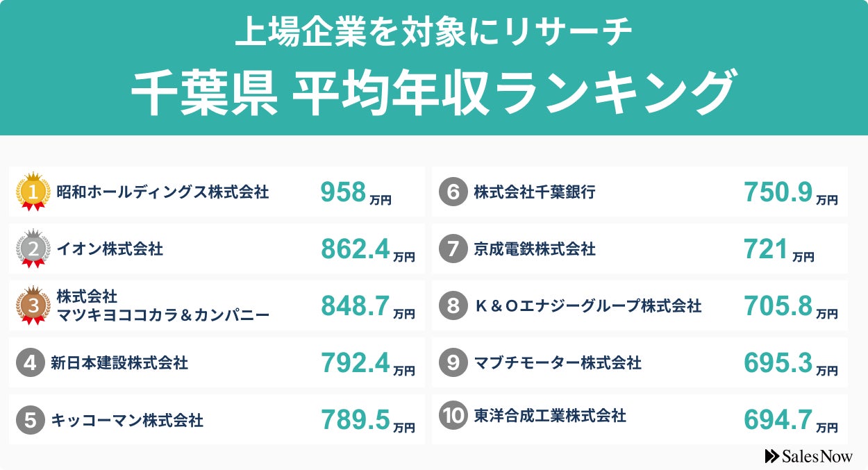The height and width of the screenshot is (470, 868).
Task: Click the マブチモーター株式会社 company name
Action: tap(558, 362)
